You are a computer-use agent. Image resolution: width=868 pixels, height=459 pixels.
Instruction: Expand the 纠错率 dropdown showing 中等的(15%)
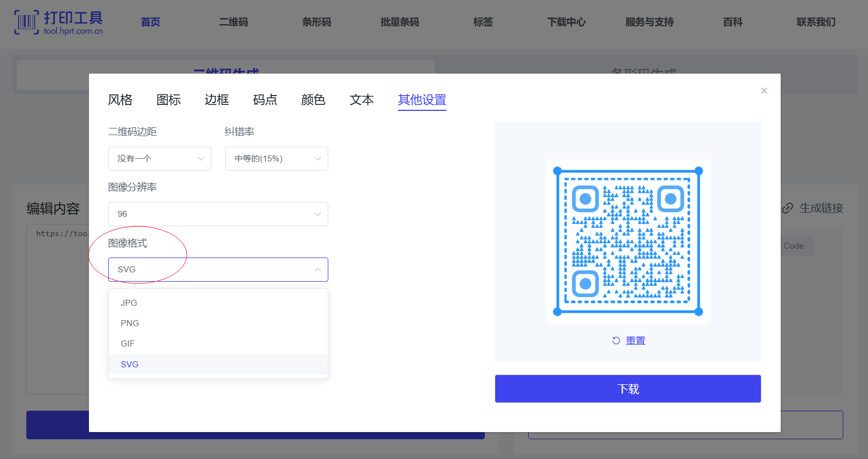tap(277, 159)
